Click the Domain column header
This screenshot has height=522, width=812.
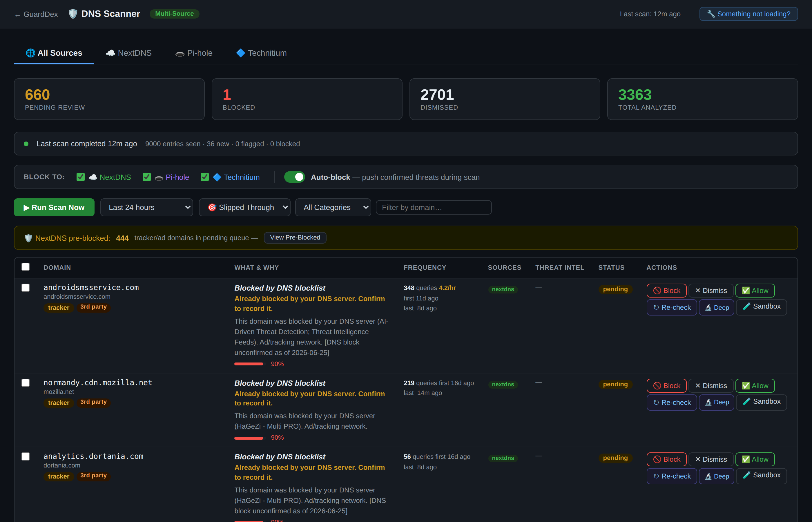(57, 267)
